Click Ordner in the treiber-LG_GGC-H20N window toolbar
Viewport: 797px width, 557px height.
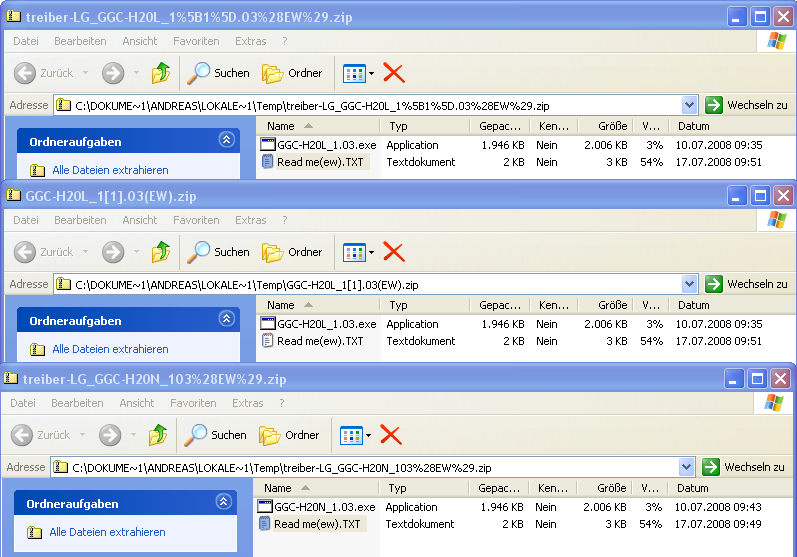coord(289,435)
